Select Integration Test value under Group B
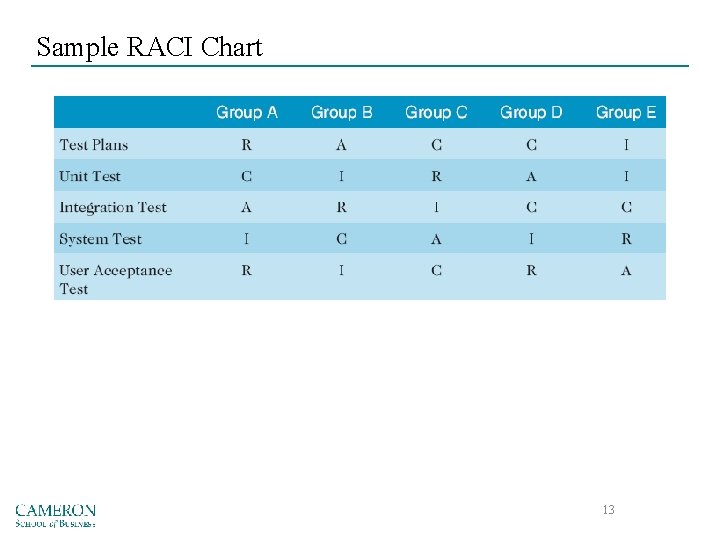The image size is (720, 540). pyautogui.click(x=341, y=208)
